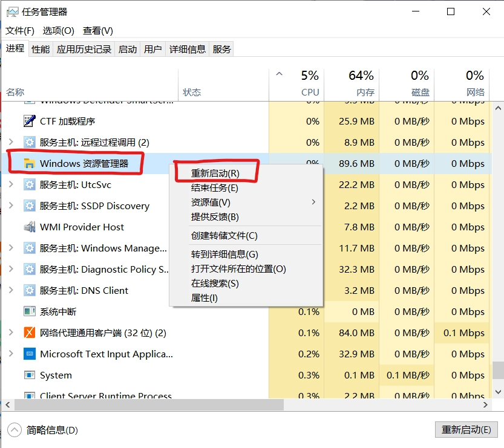This screenshot has height=448, width=504.
Task: Sort by the 内存 column header
Action: (x=352, y=84)
